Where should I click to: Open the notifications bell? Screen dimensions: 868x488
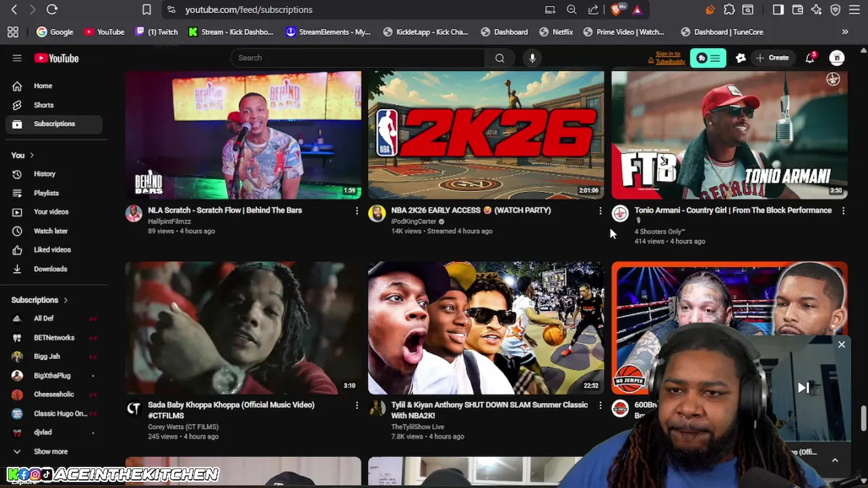point(810,58)
